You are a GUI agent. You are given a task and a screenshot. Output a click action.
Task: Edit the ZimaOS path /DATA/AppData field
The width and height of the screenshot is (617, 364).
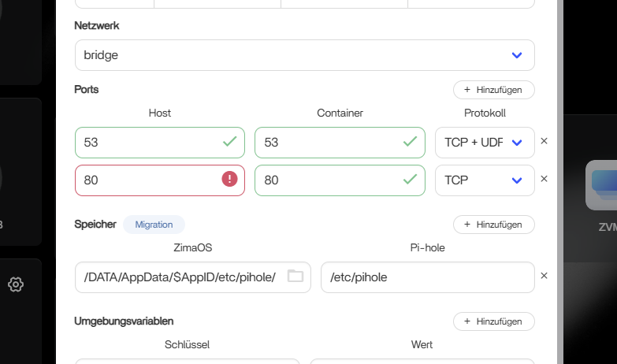click(x=180, y=277)
